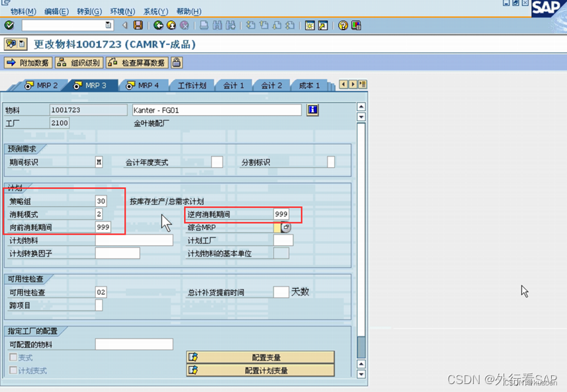The image size is (567, 392).
Task: Open the 会计 1 tab
Action: pos(234,86)
